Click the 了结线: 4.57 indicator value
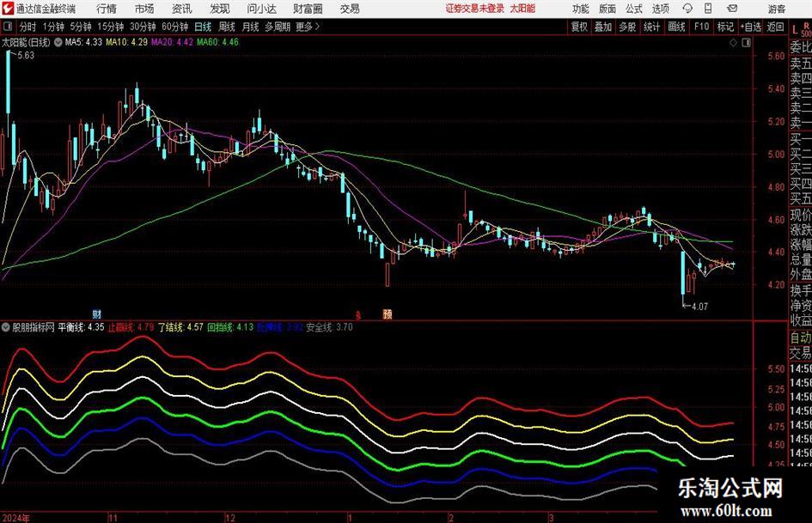The width and height of the screenshot is (812, 523). [x=180, y=327]
